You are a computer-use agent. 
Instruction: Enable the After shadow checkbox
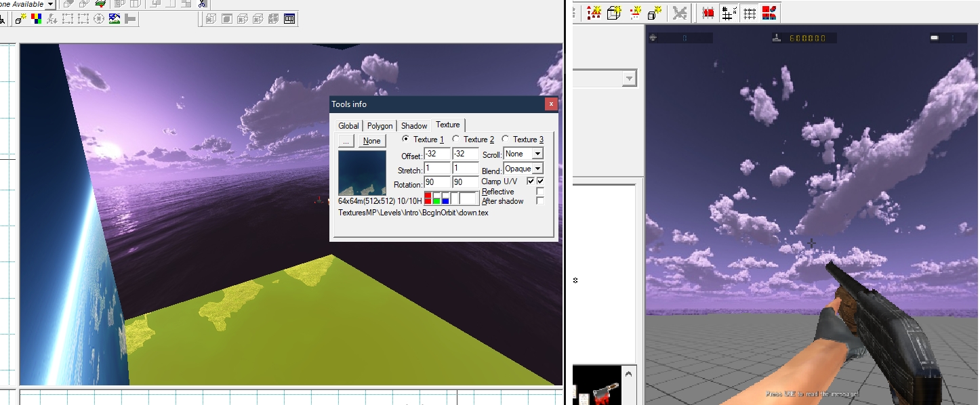tap(540, 201)
